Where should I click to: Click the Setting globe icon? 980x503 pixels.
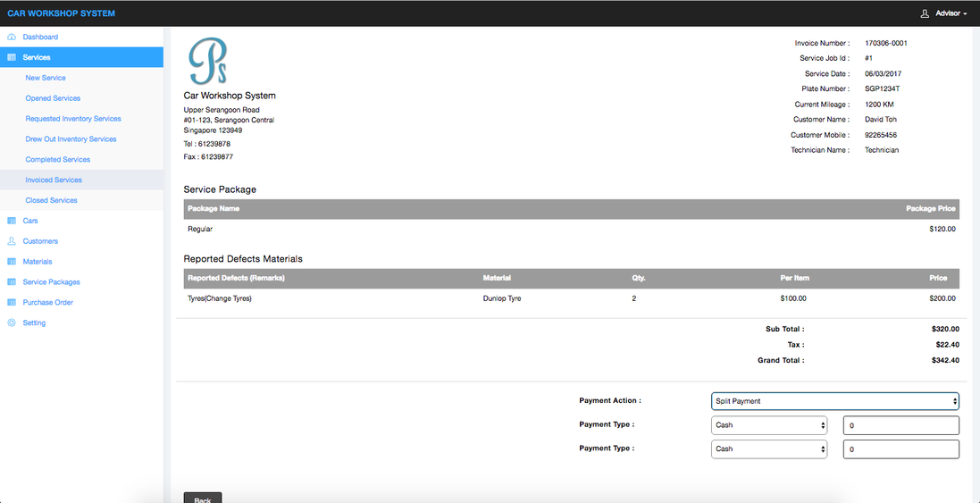(x=12, y=323)
